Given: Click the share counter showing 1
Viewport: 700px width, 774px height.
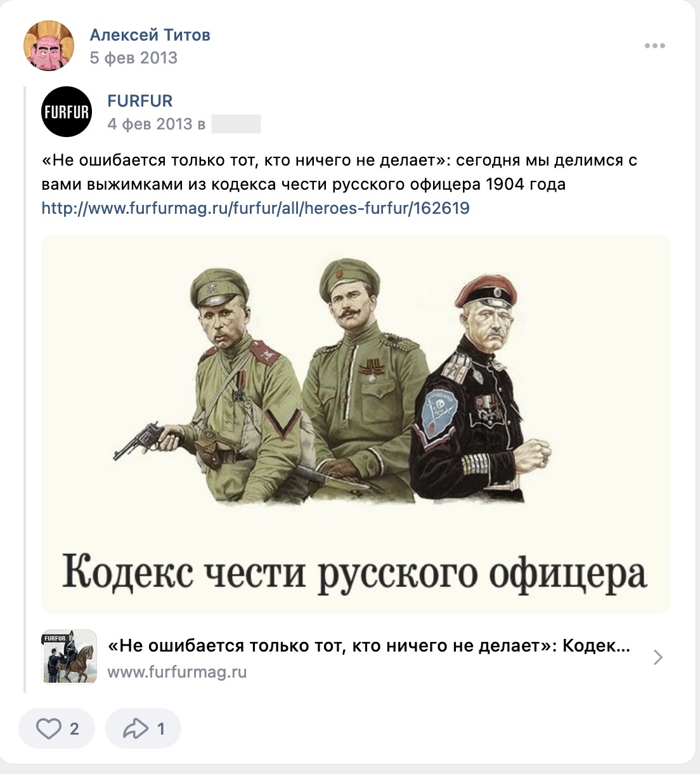Looking at the screenshot, I should 161,729.
